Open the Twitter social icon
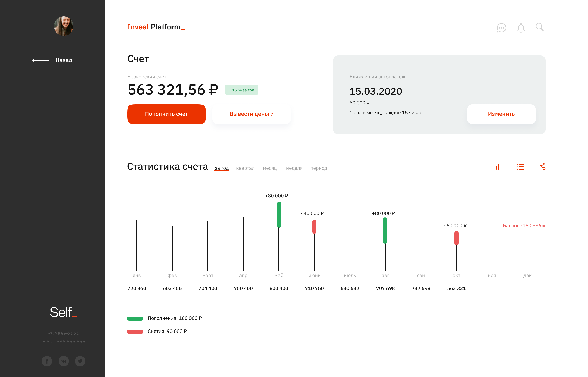The height and width of the screenshot is (377, 588). [x=80, y=361]
